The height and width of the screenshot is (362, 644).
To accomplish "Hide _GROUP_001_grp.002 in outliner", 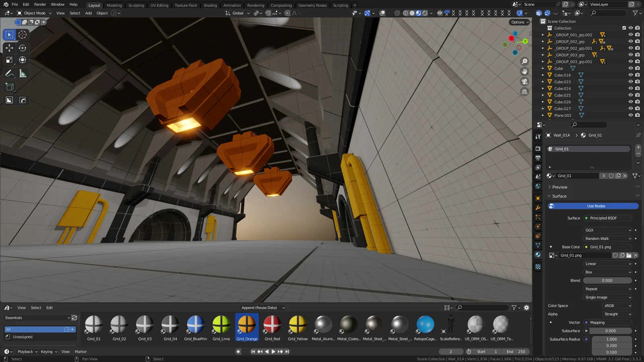I will pyautogui.click(x=631, y=35).
